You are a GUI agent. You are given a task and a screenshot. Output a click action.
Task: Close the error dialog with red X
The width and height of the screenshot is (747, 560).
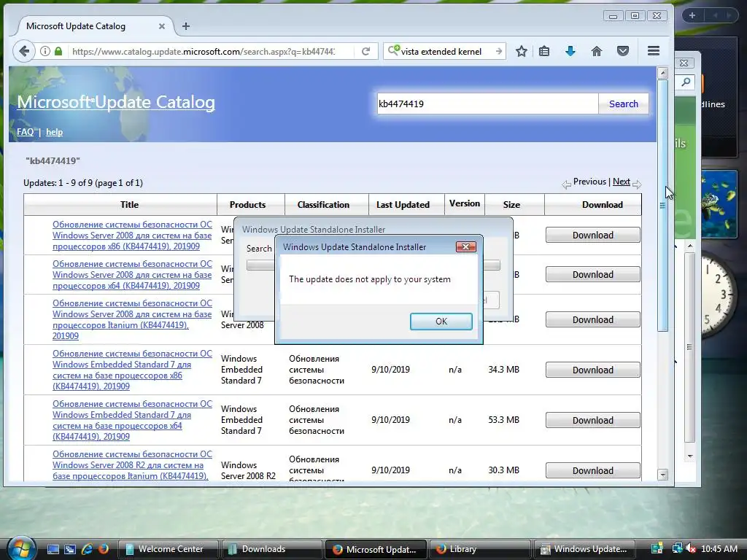tap(466, 246)
